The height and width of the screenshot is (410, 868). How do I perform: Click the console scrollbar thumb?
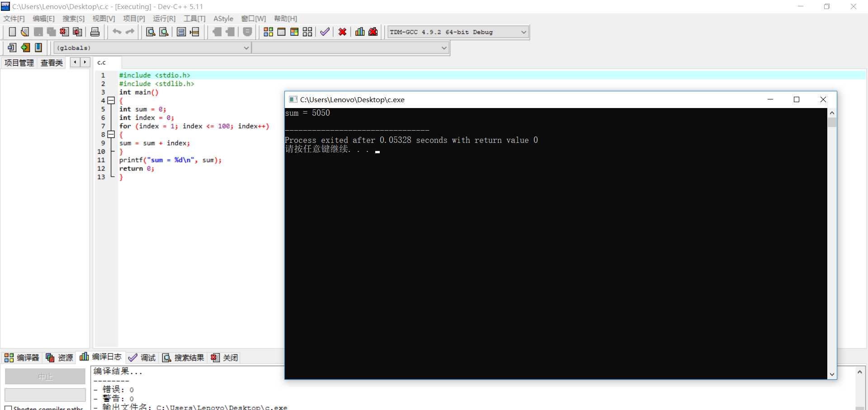[x=832, y=123]
